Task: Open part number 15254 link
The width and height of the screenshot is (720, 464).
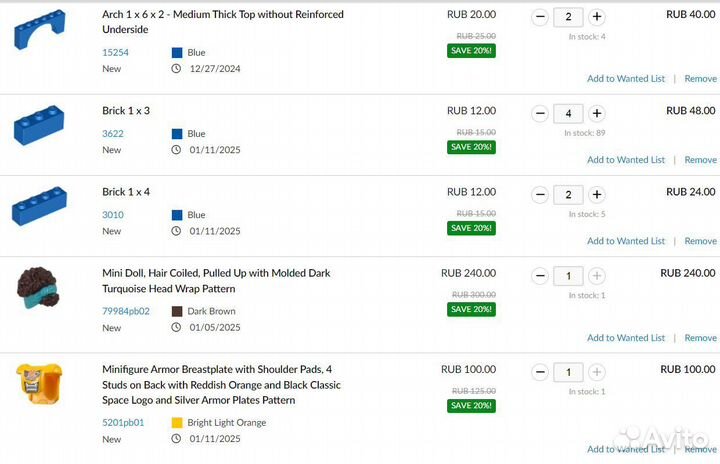Action: click(115, 52)
